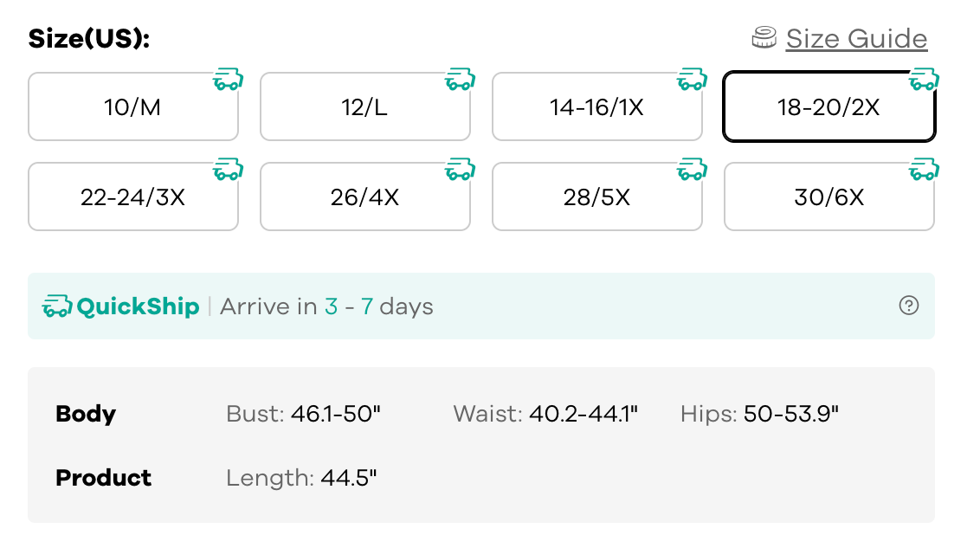Click the truck badge on 14-16/1X
Screen dimensions: 980x535
point(693,80)
